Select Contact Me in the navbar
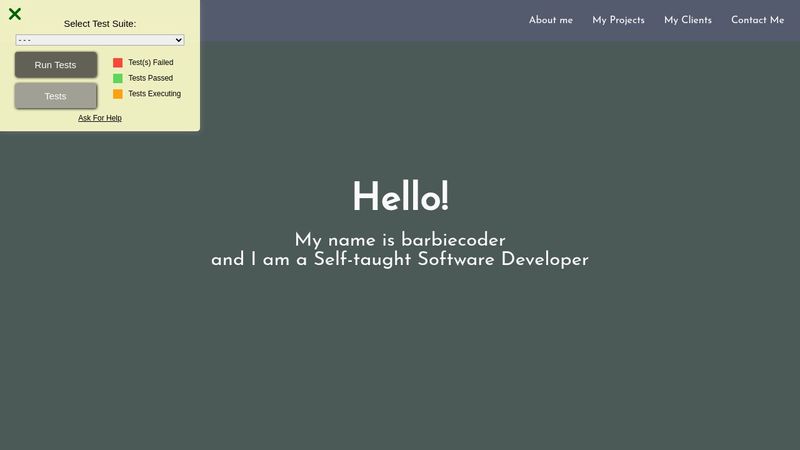The height and width of the screenshot is (450, 800). coord(757,20)
